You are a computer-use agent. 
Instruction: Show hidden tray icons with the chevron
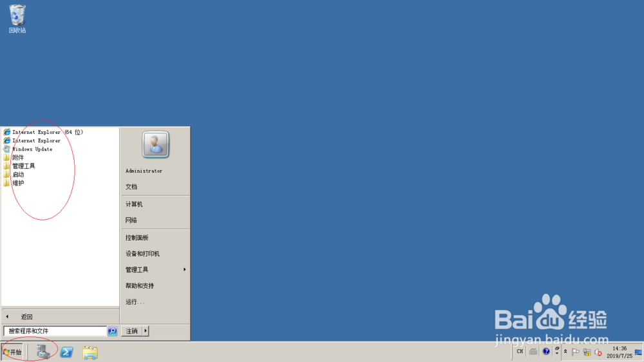coord(565,352)
